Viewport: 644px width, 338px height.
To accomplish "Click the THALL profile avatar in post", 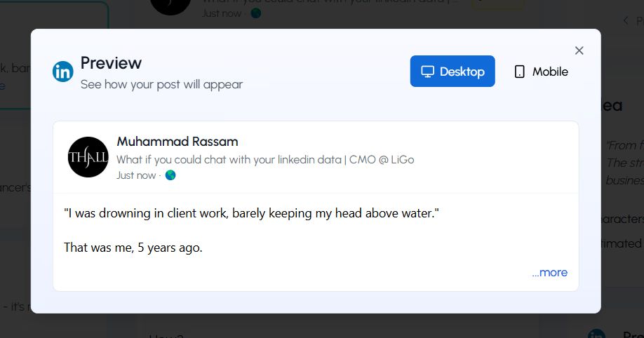I will point(88,157).
